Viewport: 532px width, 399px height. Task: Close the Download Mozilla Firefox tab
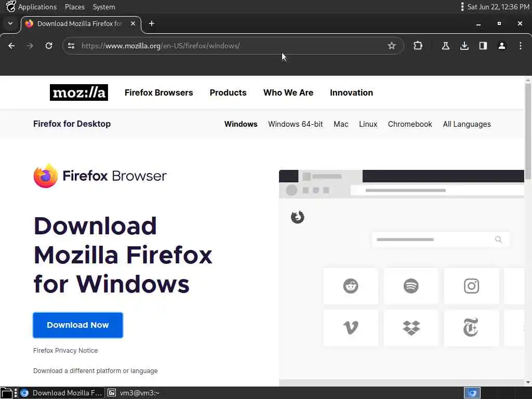[x=133, y=23]
